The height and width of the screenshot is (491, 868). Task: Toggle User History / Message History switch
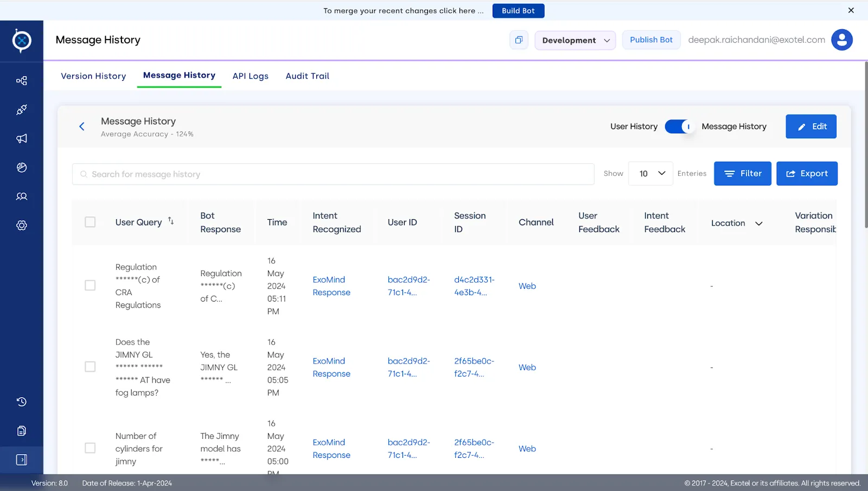[679, 126]
